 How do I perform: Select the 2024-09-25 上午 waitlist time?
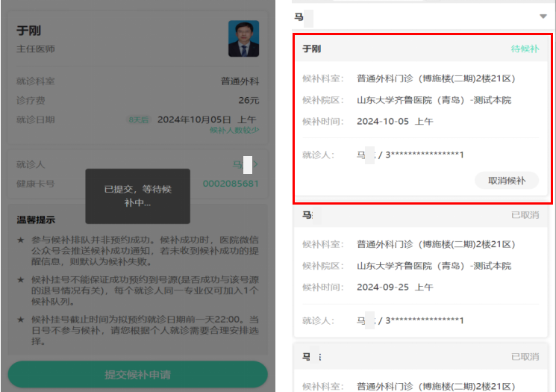394,287
